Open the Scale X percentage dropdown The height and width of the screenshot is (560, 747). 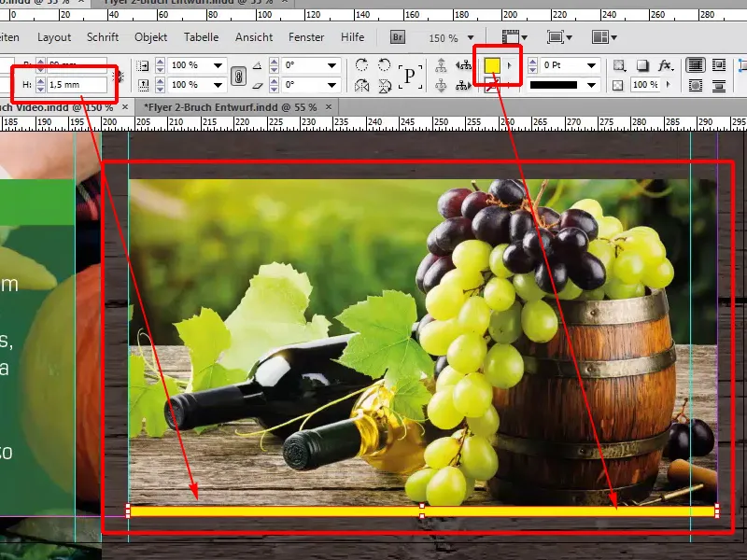(218, 64)
